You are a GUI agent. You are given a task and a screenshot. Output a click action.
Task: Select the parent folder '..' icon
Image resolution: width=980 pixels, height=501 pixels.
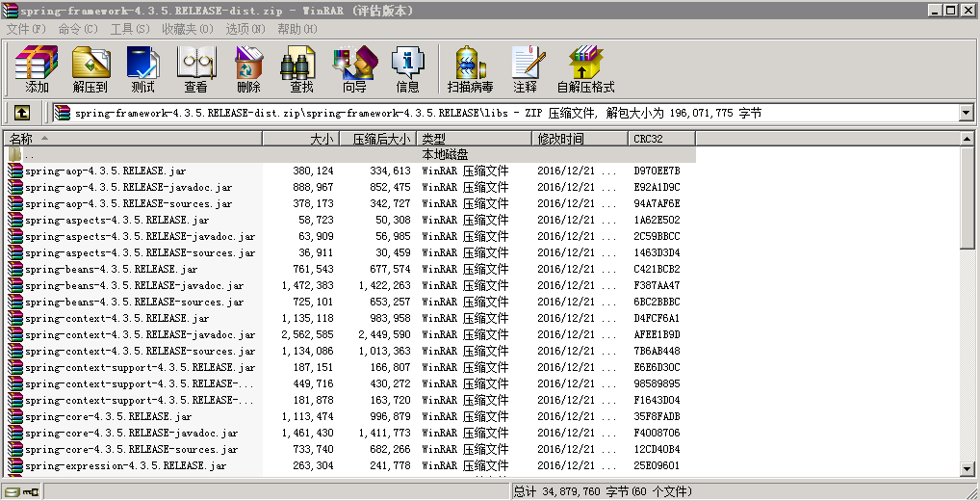(x=15, y=154)
